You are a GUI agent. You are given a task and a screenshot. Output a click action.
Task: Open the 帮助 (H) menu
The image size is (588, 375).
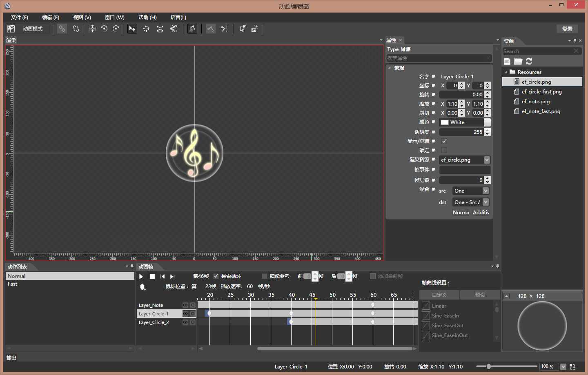[x=147, y=17]
